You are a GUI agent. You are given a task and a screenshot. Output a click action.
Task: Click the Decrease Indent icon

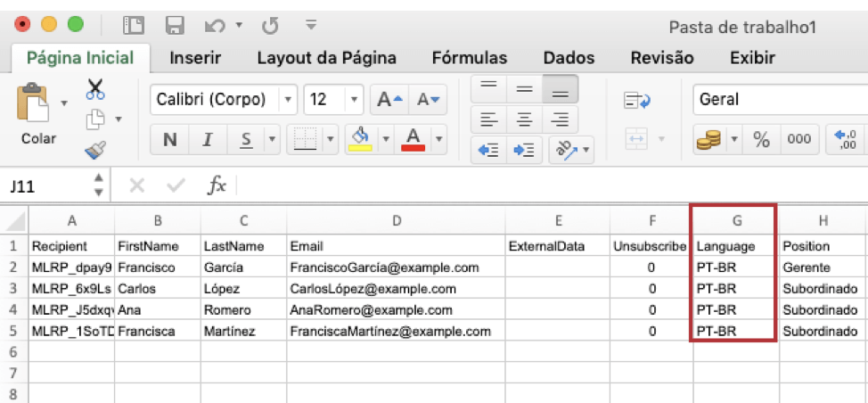[x=488, y=150]
